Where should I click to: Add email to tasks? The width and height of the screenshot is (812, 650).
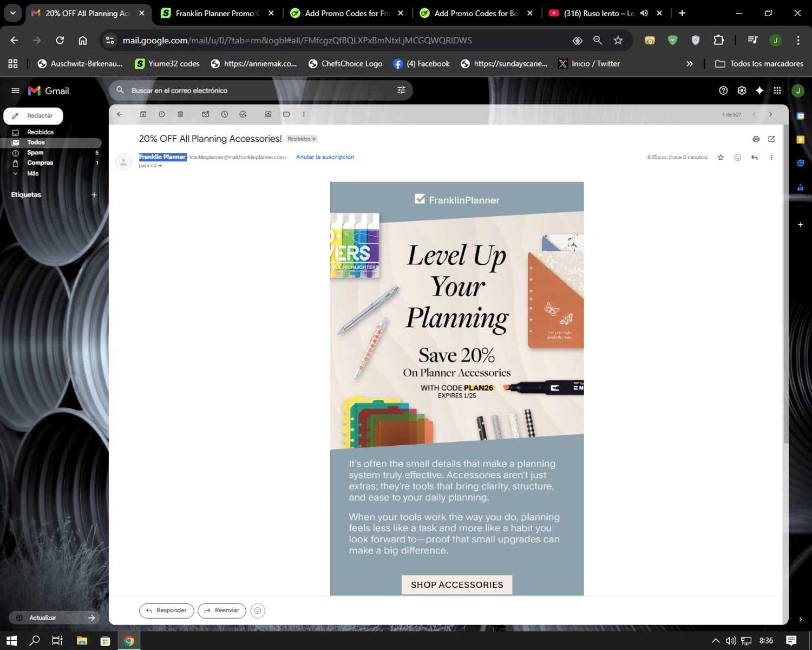(x=243, y=114)
